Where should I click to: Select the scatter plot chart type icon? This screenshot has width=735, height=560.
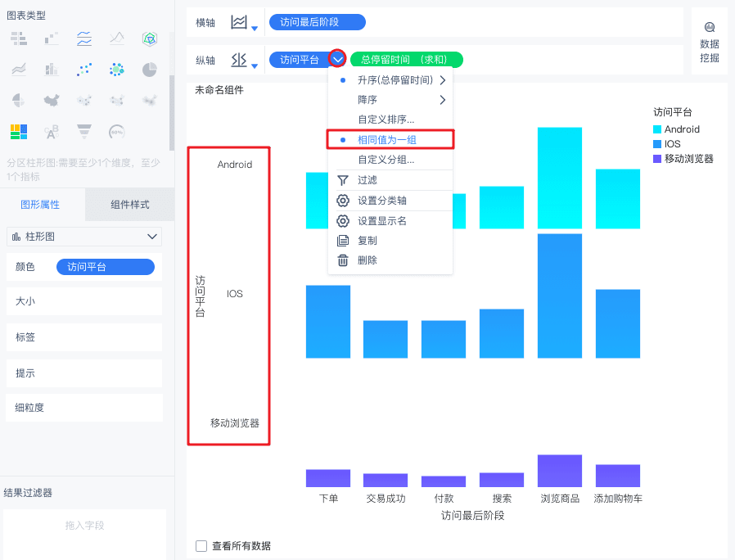coord(84,70)
